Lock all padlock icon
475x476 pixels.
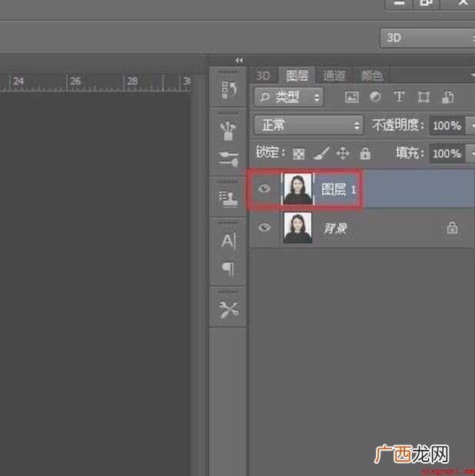(x=365, y=153)
